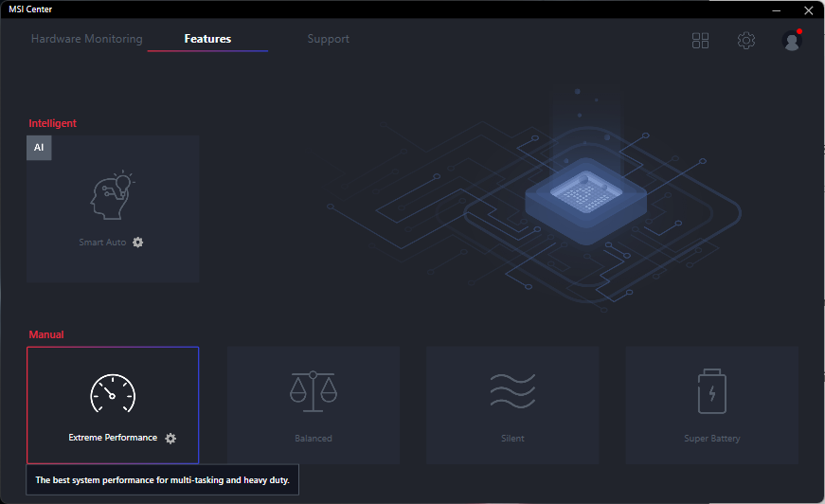This screenshot has height=504, width=825.
Task: Click the Extreme Performance label
Action: [x=113, y=438]
